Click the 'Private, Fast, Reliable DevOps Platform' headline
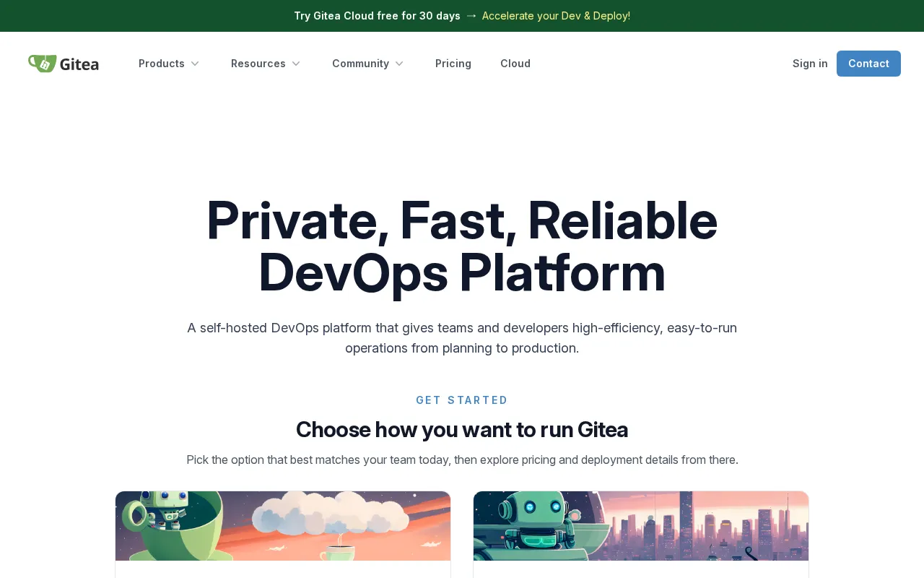 point(462,246)
